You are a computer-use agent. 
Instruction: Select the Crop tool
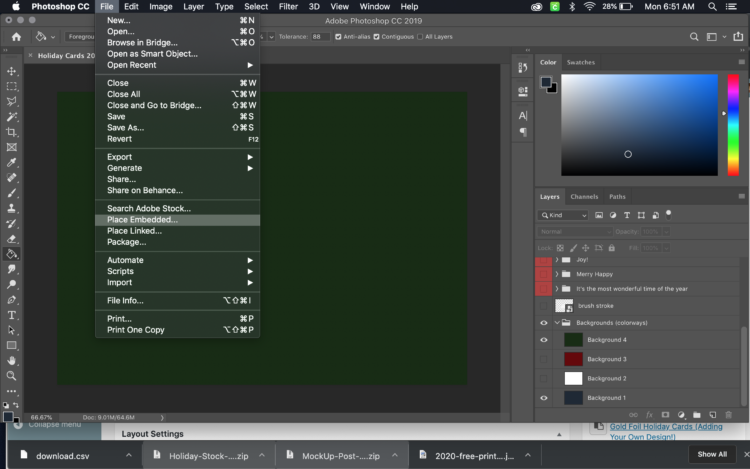(11, 132)
